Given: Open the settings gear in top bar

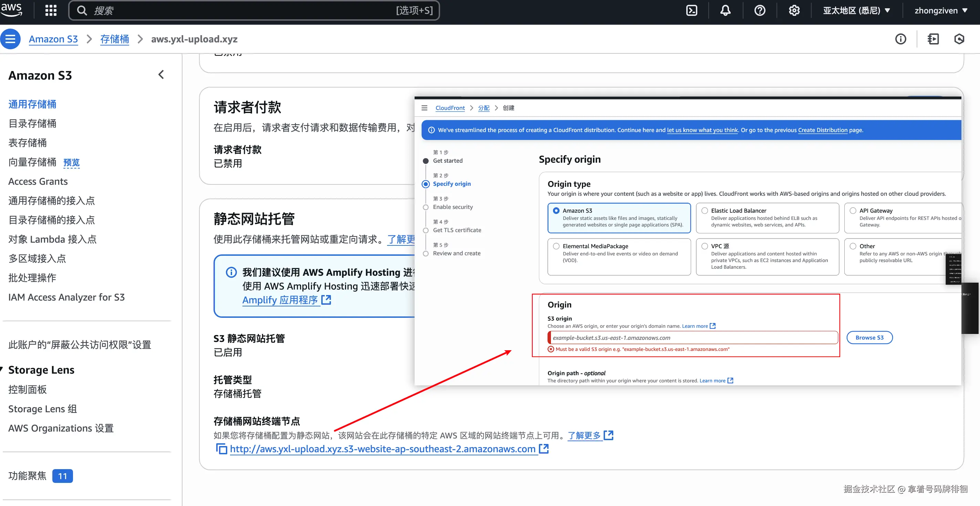Looking at the screenshot, I should click(794, 10).
